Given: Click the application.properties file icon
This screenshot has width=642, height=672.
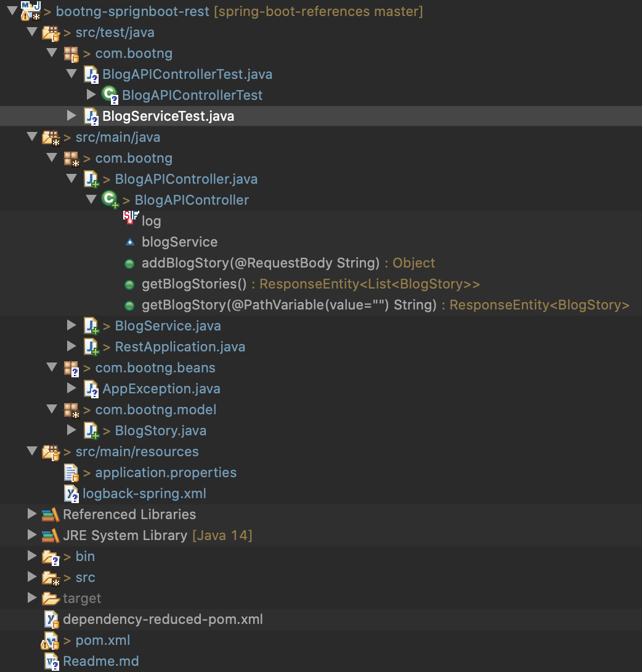Looking at the screenshot, I should tap(71, 472).
